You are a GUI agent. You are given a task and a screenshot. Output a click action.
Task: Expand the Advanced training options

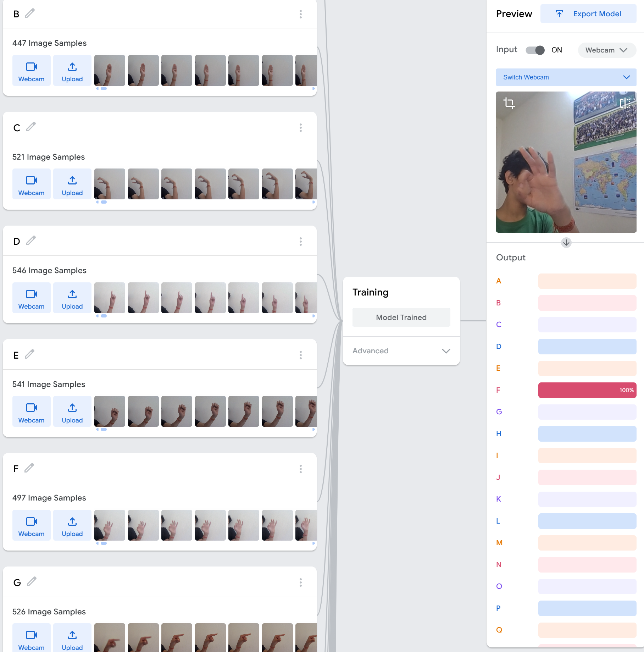click(401, 351)
